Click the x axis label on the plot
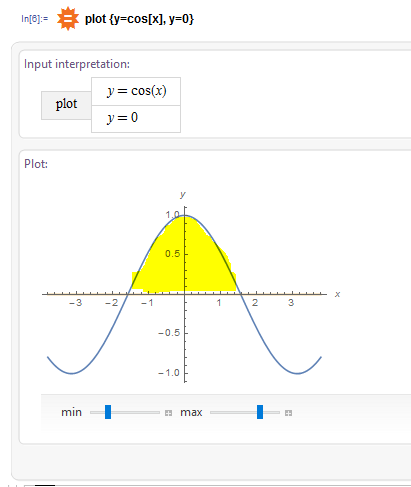The width and height of the screenshot is (411, 487). [337, 294]
